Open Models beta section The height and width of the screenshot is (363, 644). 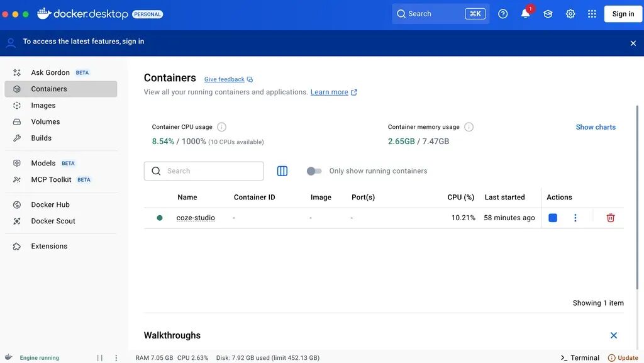pos(61,164)
